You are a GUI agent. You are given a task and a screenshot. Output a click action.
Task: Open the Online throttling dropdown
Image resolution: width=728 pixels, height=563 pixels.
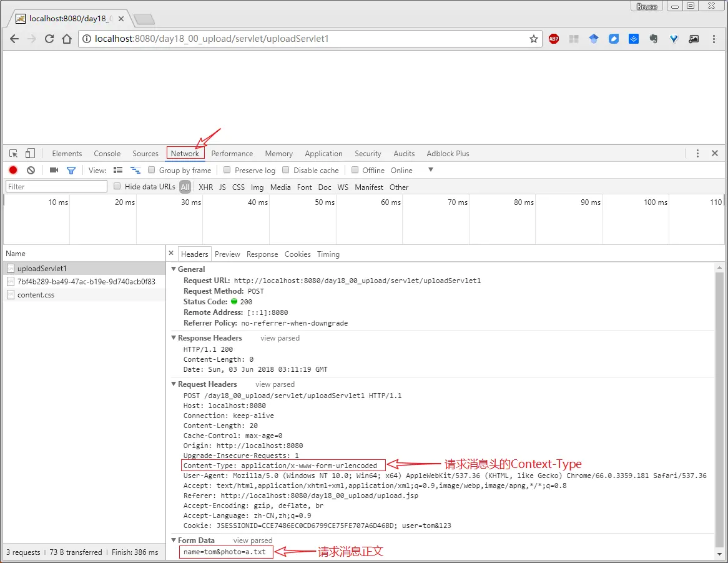point(412,170)
